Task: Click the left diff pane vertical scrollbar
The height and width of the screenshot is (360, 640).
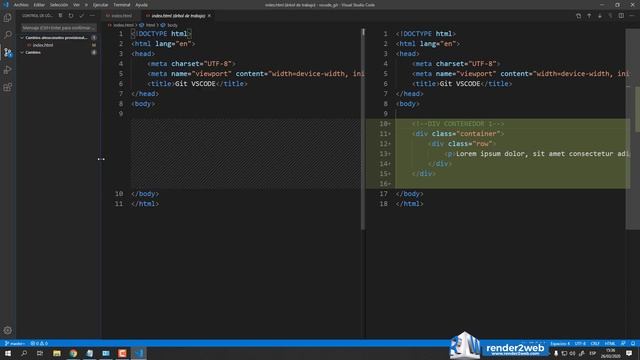Action: click(363, 129)
